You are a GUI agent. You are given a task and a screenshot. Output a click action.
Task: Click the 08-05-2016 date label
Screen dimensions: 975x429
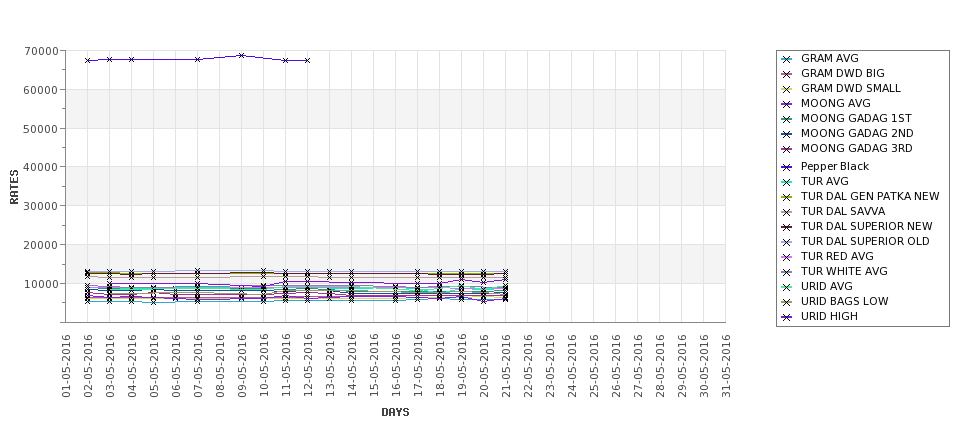219,366
